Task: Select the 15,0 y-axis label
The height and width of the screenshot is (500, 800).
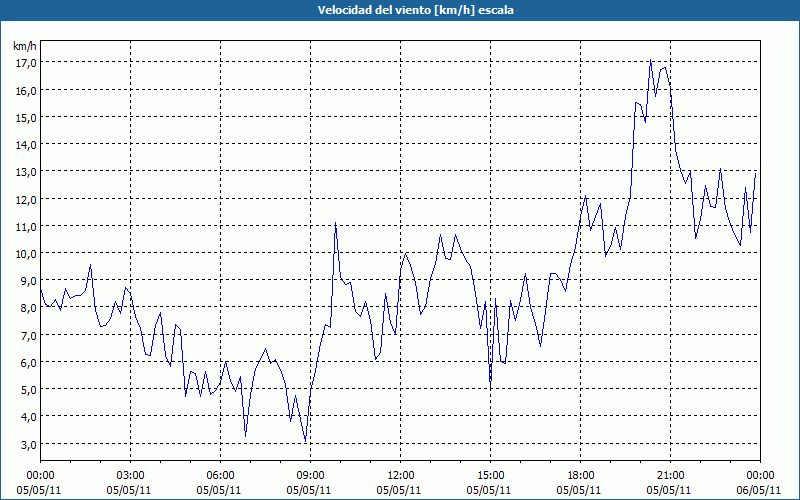Action: click(x=27, y=117)
